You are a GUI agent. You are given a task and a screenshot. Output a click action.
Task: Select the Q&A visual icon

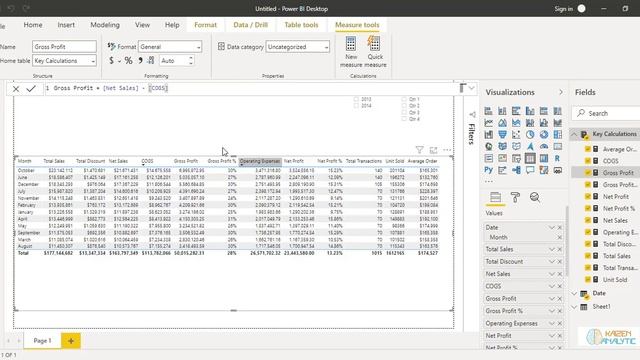(530, 170)
